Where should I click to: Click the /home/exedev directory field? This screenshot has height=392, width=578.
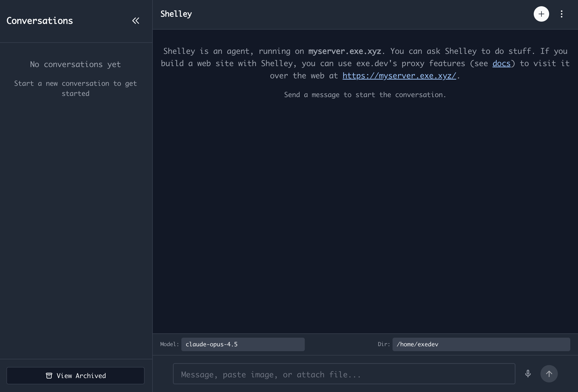pyautogui.click(x=481, y=344)
